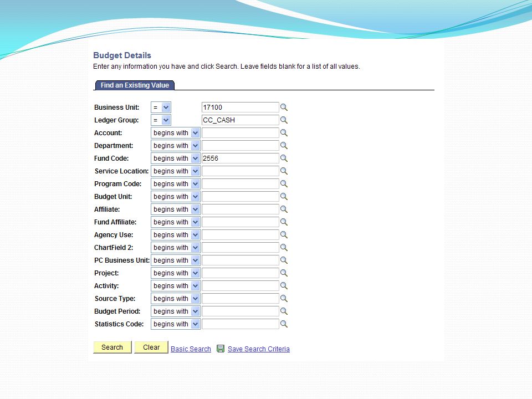Focus the Affiliate text field
Viewport: 532px width, 399px height.
point(240,209)
